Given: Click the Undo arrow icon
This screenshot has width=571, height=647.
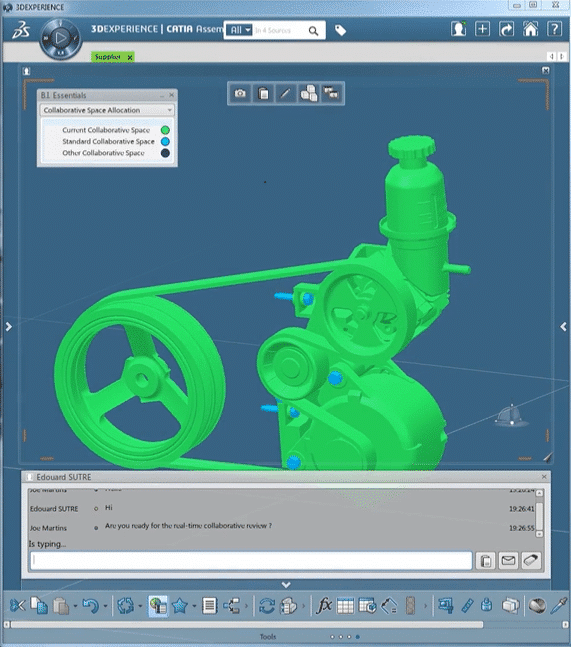Looking at the screenshot, I should 90,606.
